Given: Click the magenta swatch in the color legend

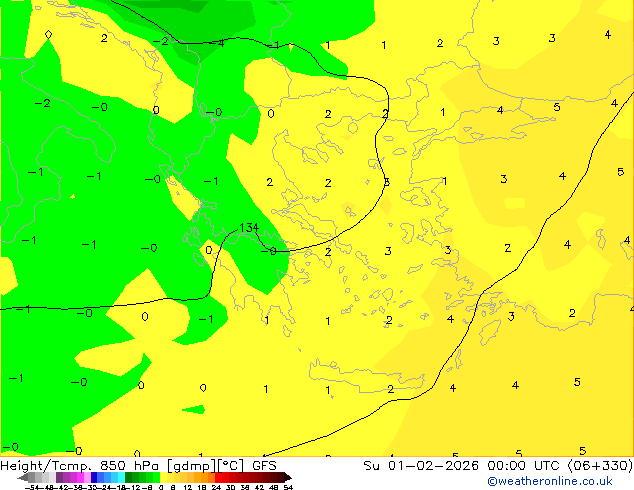Looking at the screenshot, I should coord(80,478).
